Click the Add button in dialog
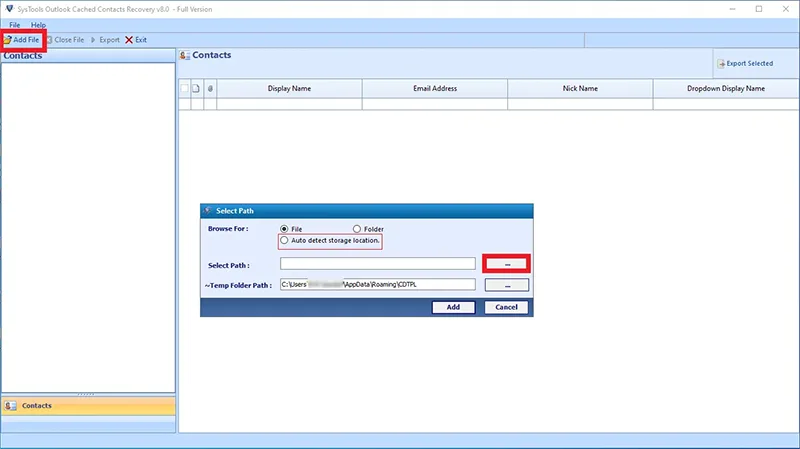Screen dimensions: 800x449 pos(453,307)
